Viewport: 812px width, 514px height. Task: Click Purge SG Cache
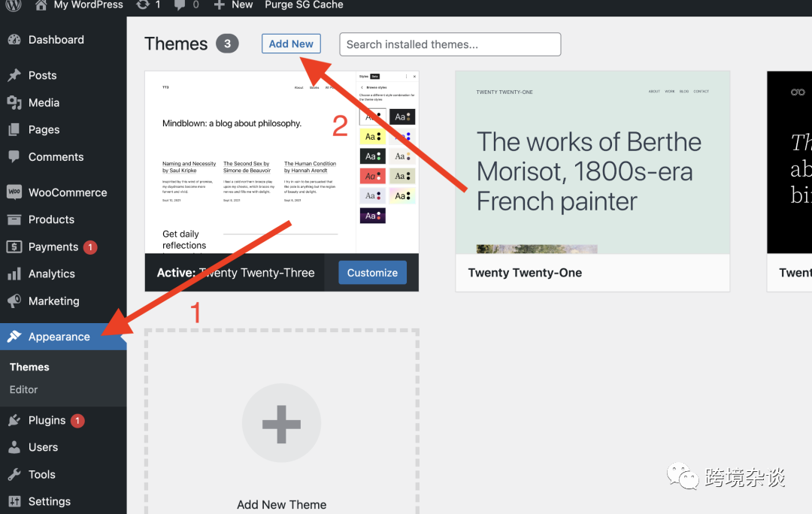[x=304, y=5]
